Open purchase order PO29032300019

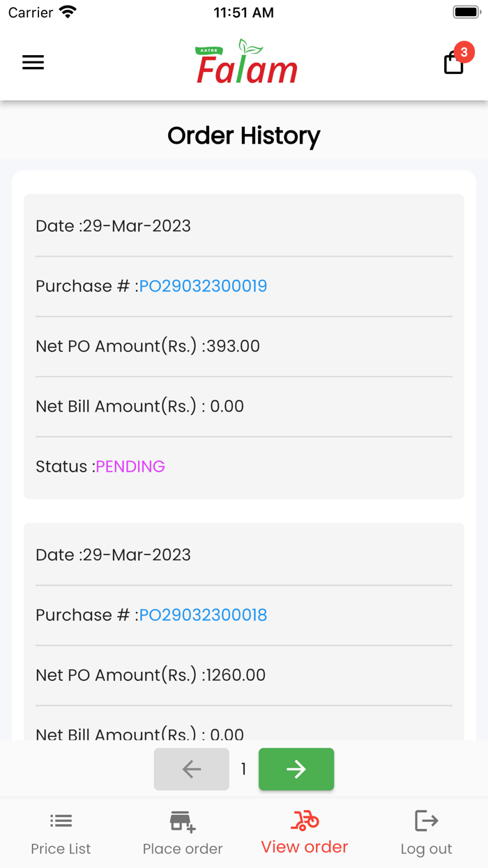203,286
